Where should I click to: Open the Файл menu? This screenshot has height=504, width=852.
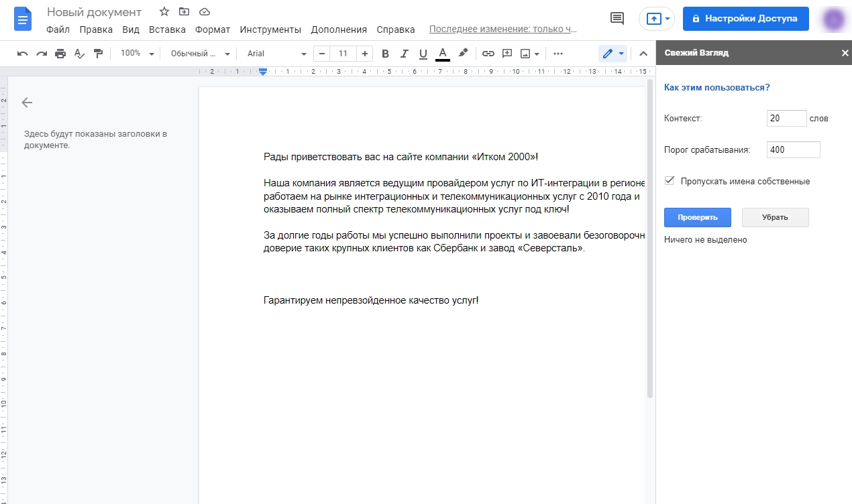[x=58, y=29]
